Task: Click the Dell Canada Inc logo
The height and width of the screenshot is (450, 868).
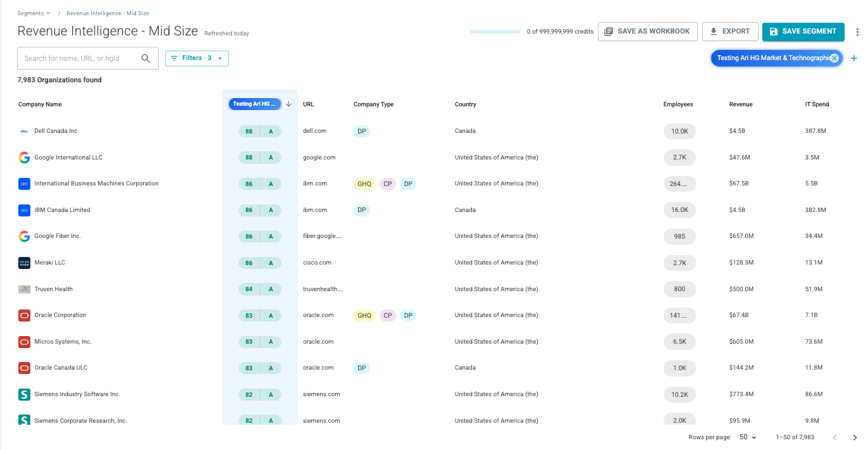Action: point(24,131)
